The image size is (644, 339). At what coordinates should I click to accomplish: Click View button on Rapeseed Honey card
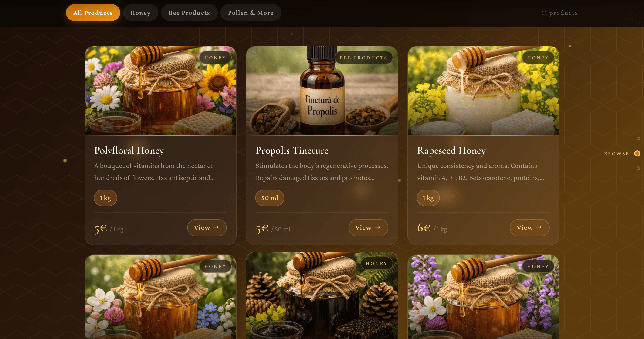[x=529, y=227]
